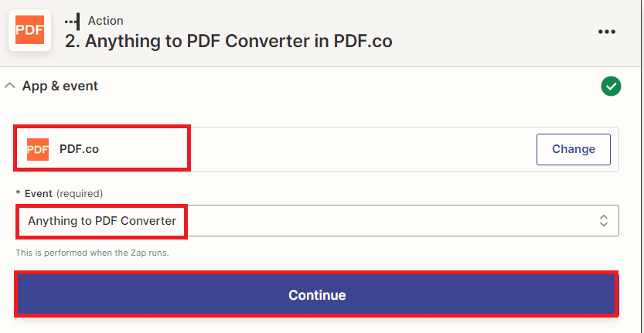This screenshot has width=644, height=333.
Task: Click the App & event section heading
Action: tap(60, 87)
